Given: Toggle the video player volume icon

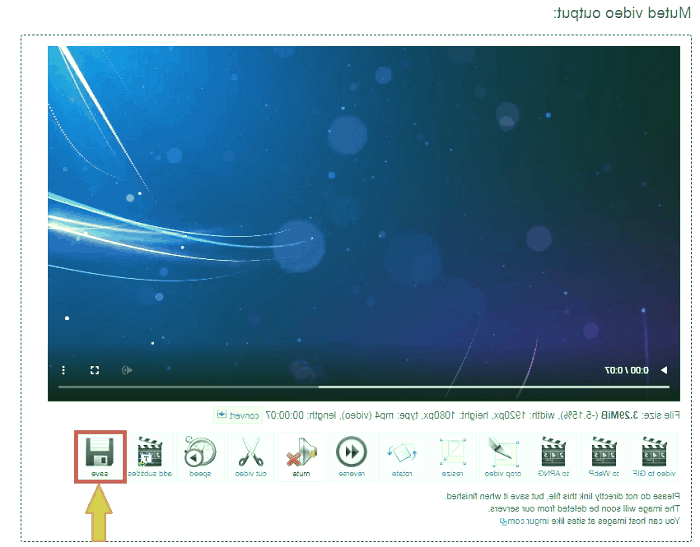Looking at the screenshot, I should click(127, 370).
